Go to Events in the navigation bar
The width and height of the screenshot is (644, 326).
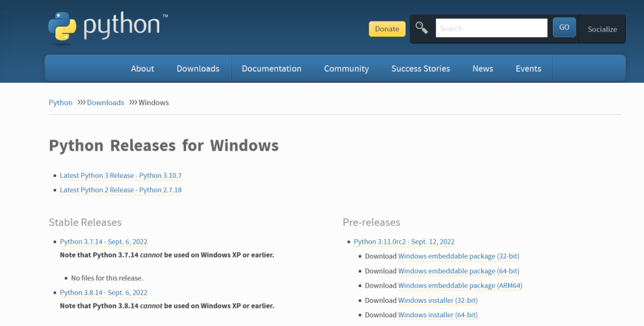[x=528, y=68]
